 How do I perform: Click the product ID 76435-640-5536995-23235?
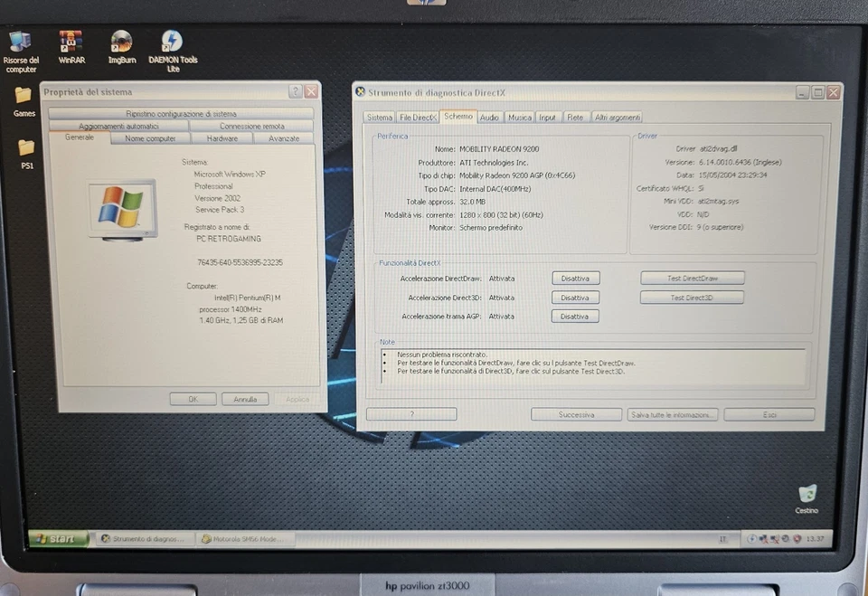point(240,262)
